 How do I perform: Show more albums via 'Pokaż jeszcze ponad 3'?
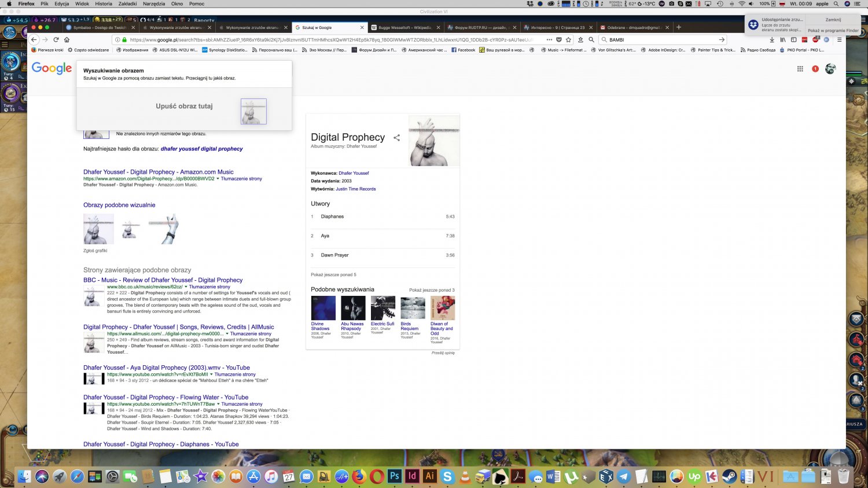432,290
